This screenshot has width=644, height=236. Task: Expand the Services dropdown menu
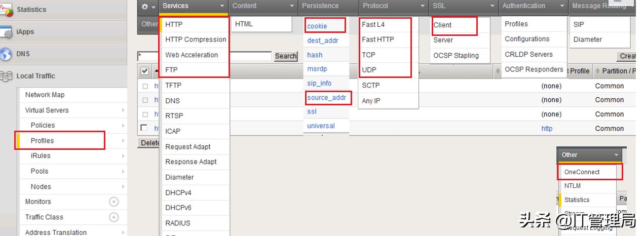193,6
